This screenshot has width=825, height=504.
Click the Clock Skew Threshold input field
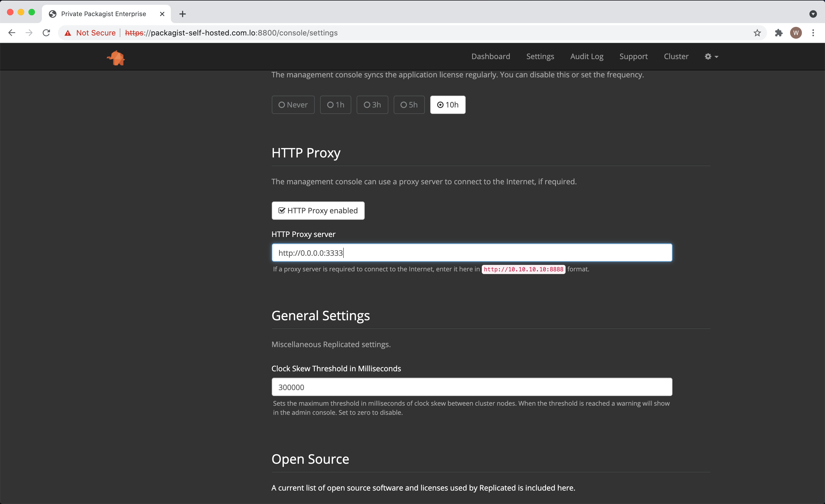[x=471, y=387]
